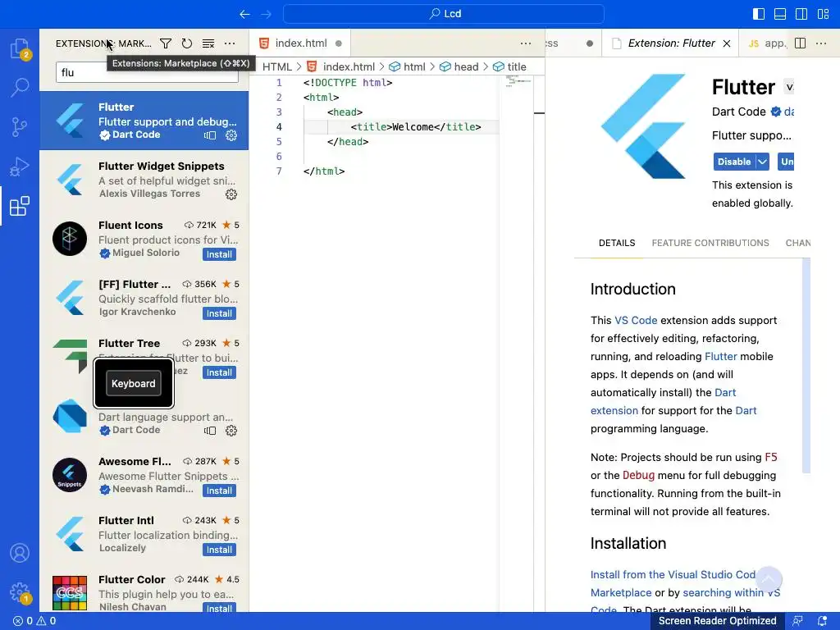Image resolution: width=840 pixels, height=630 pixels.
Task: Install the Flutter Intl extension
Action: coord(219,550)
